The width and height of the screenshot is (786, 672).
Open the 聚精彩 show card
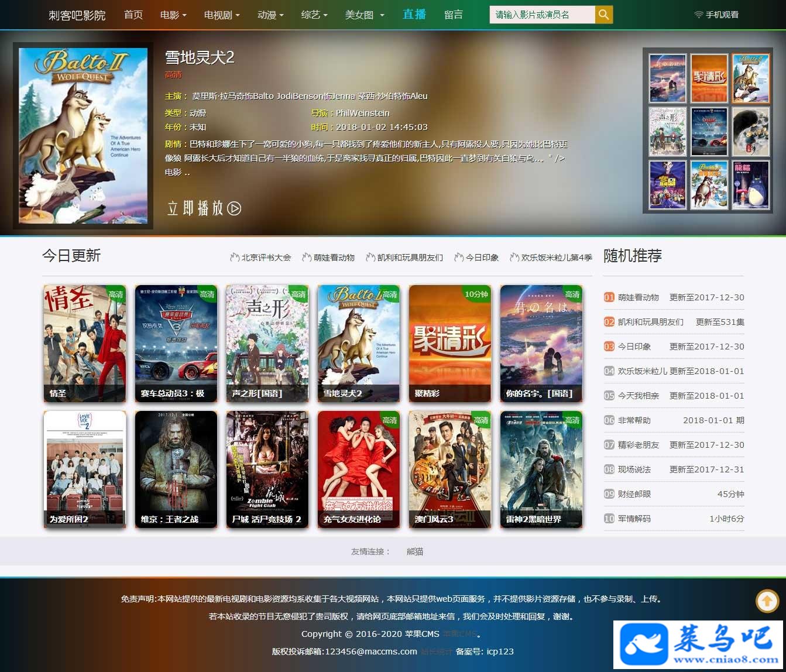(450, 344)
